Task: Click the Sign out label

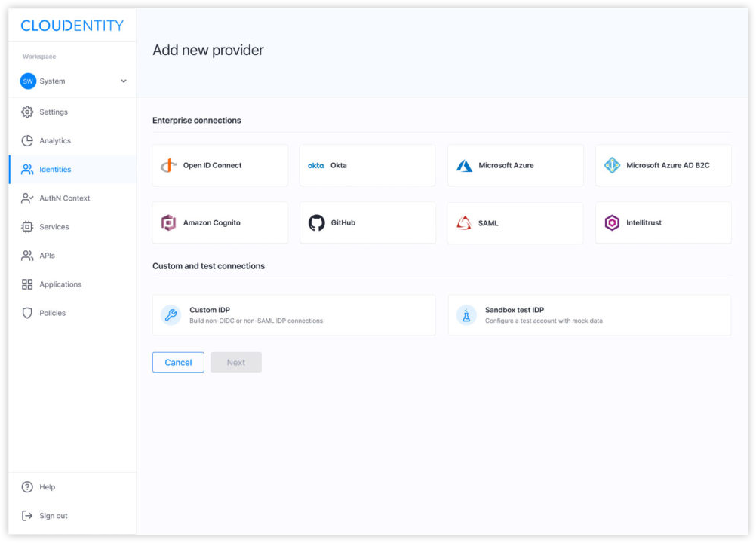Action: (x=54, y=516)
